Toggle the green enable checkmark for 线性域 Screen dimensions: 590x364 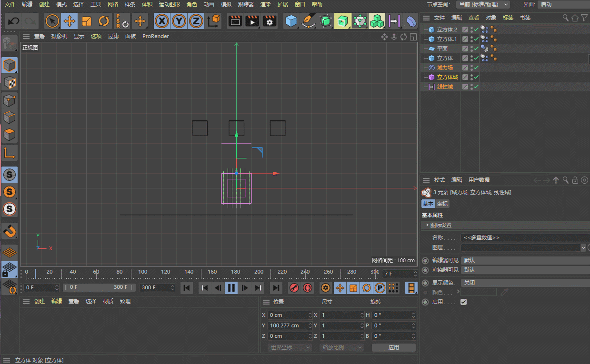point(476,87)
